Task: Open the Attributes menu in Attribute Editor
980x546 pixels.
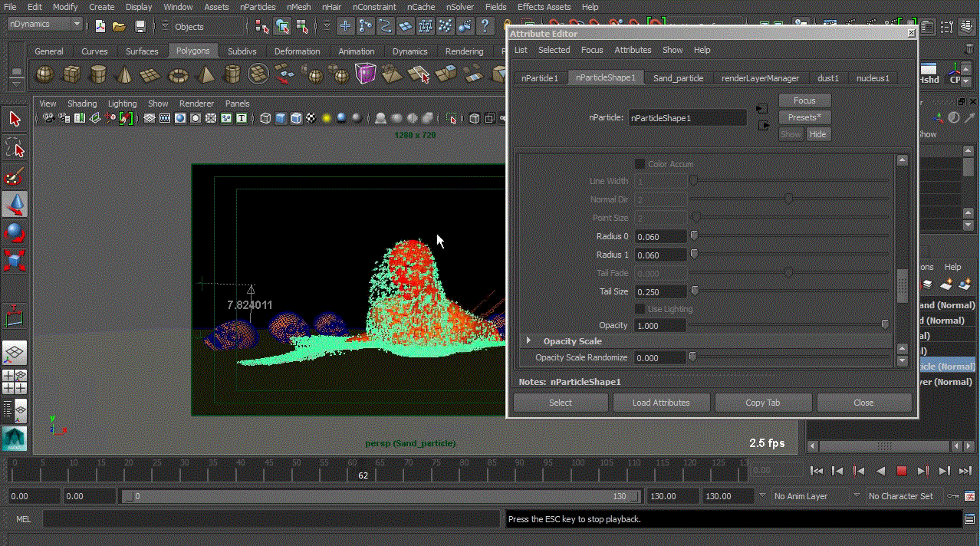Action: 633,50
